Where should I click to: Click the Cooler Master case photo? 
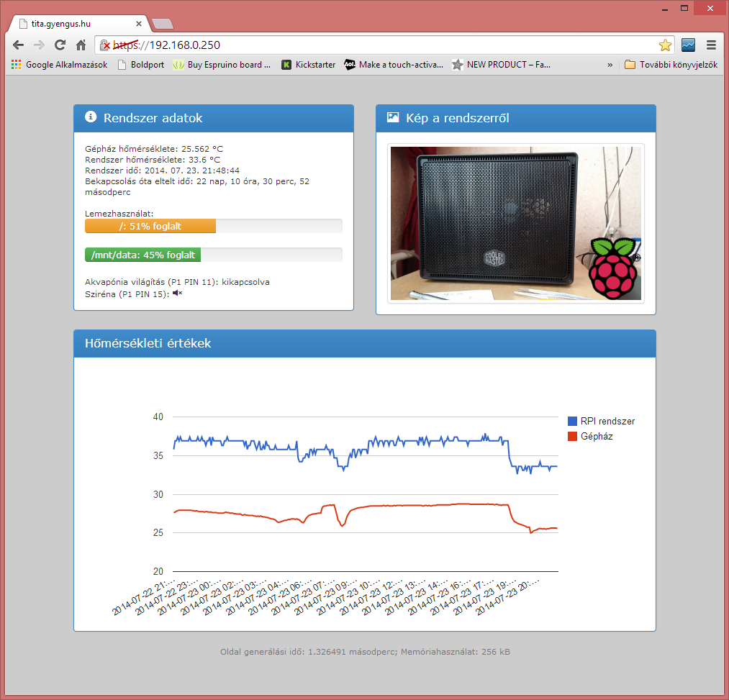click(515, 223)
